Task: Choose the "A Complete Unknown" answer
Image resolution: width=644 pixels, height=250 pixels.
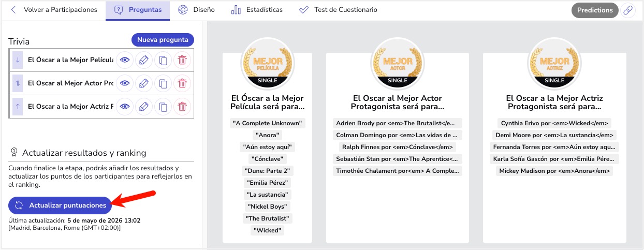Action: pyautogui.click(x=267, y=123)
